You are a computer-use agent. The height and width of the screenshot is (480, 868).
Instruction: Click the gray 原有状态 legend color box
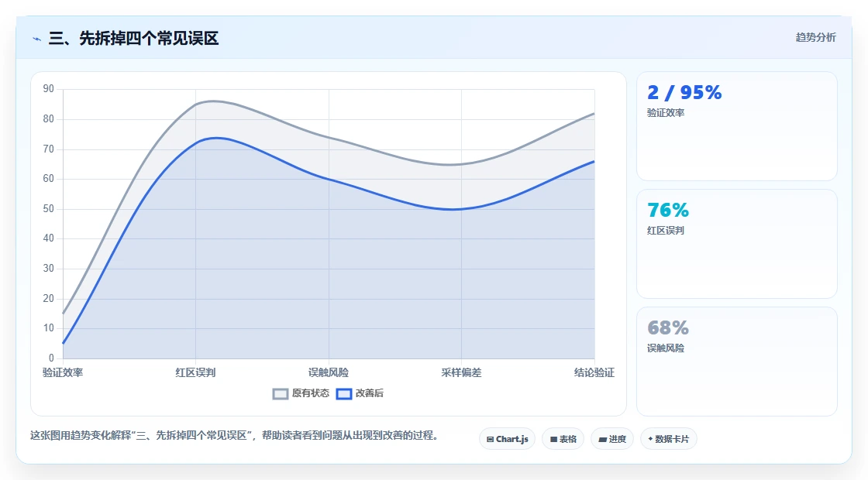click(x=281, y=394)
